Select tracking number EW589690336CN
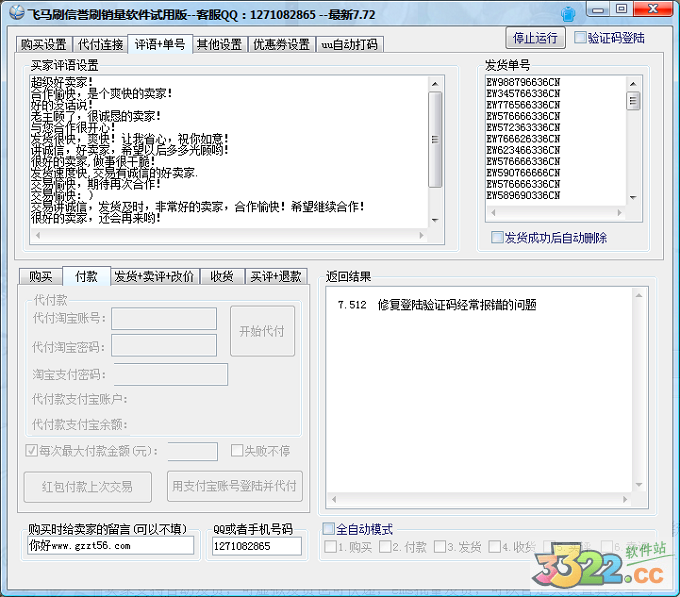The height and width of the screenshot is (597, 680). click(523, 195)
